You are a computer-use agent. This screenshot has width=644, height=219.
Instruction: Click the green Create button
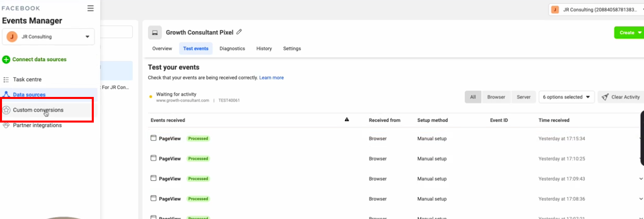pyautogui.click(x=629, y=33)
